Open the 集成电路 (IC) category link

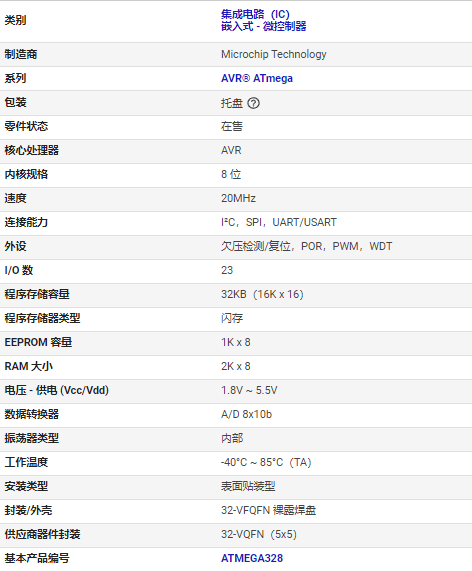(x=255, y=14)
